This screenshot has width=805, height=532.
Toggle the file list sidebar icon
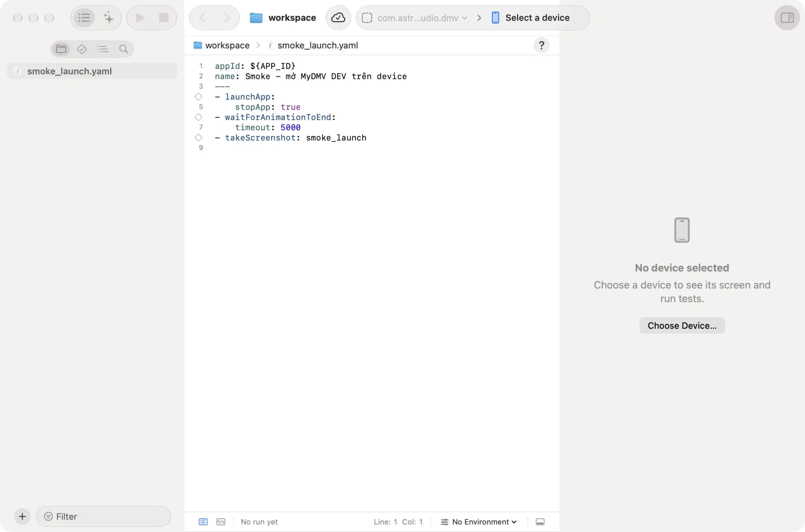tap(84, 18)
